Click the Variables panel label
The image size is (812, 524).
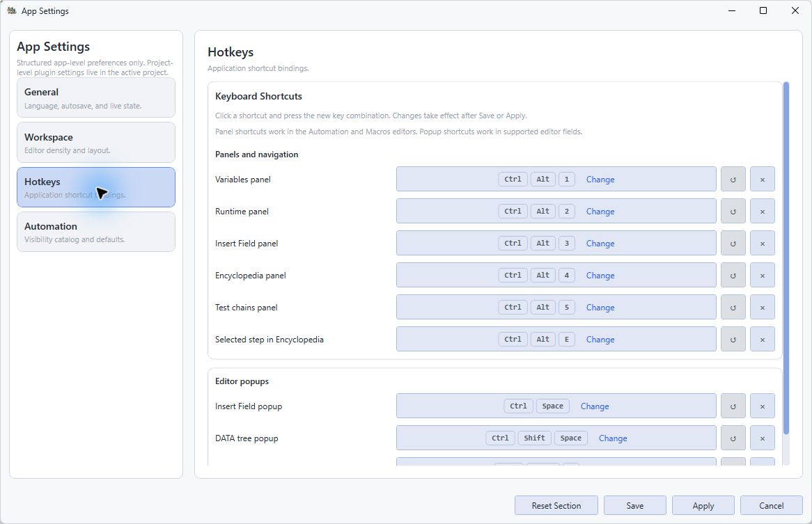coord(243,180)
